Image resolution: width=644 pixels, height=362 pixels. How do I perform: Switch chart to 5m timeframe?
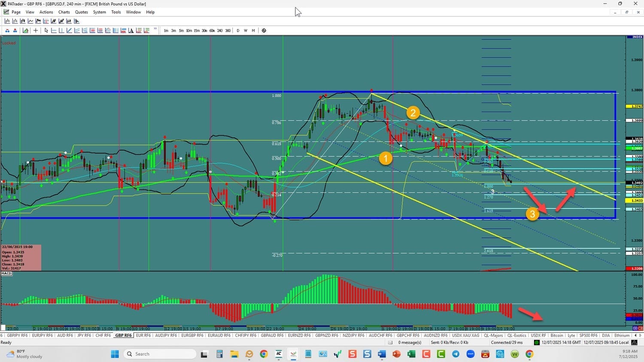coord(181,30)
